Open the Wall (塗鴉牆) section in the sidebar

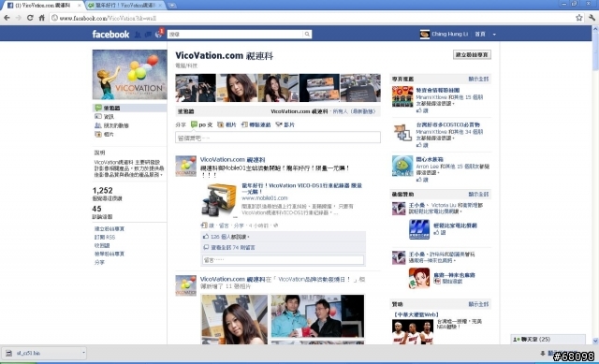coord(129,109)
